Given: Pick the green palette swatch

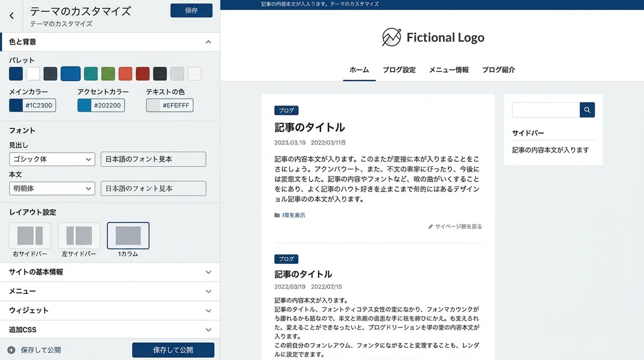Looking at the screenshot, I should [x=108, y=74].
